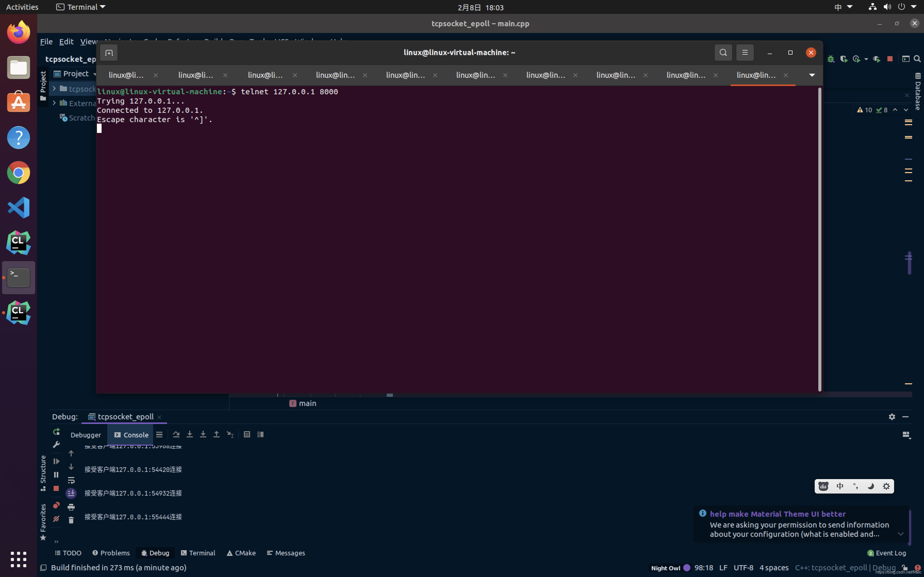Stop the debug session with the red square
The width and height of the screenshot is (924, 577).
coord(56,488)
